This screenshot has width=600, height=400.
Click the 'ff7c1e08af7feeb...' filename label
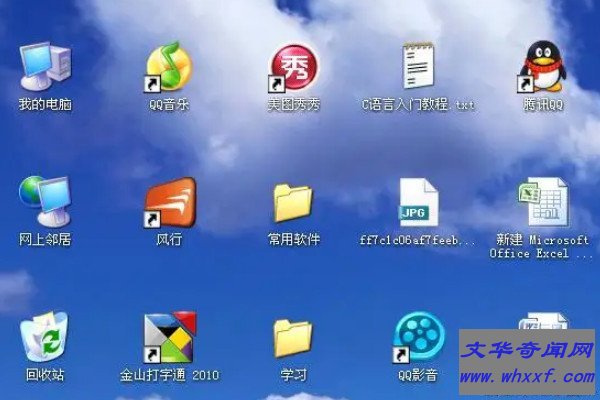[418, 241]
